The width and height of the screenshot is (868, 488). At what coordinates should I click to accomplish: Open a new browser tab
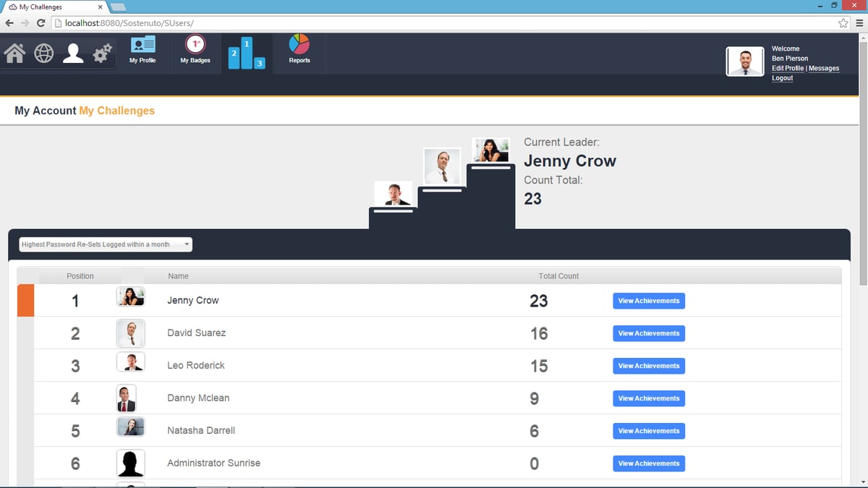coord(119,7)
